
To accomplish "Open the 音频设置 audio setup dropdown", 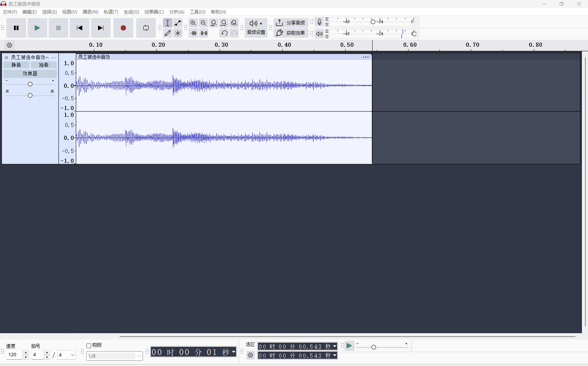I will coord(256,28).
